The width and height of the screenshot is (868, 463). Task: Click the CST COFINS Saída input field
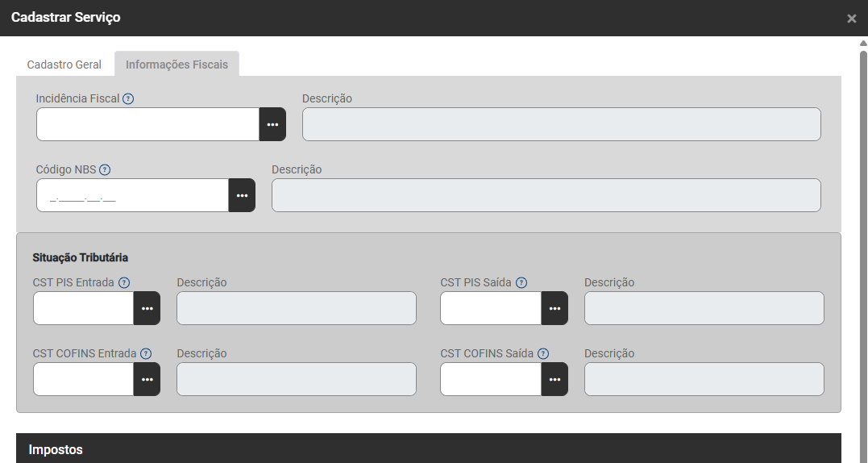(x=490, y=379)
